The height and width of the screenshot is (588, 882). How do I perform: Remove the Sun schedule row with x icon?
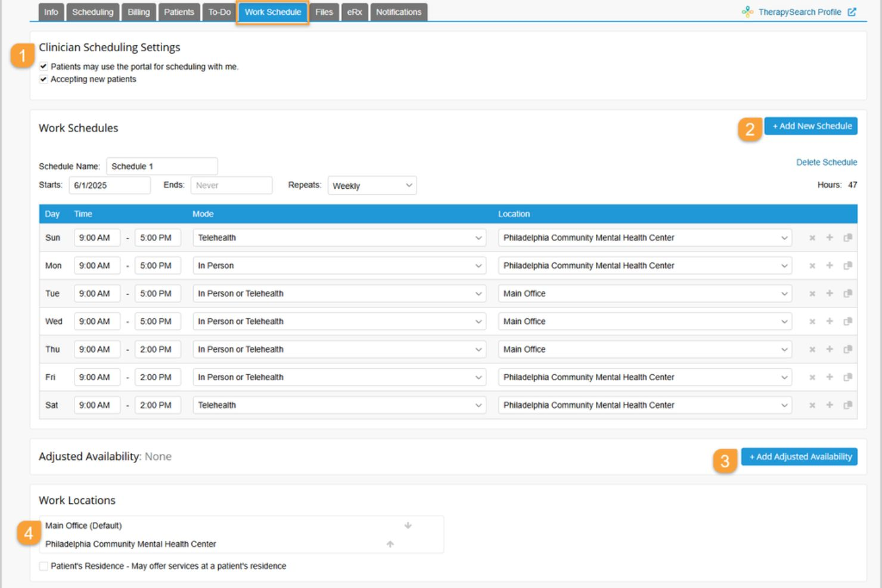pyautogui.click(x=812, y=238)
